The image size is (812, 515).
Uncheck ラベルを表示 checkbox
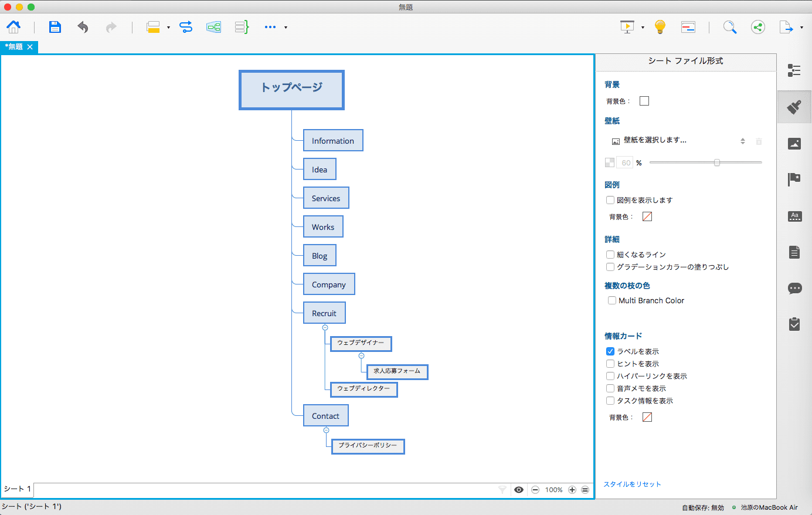[610, 351]
